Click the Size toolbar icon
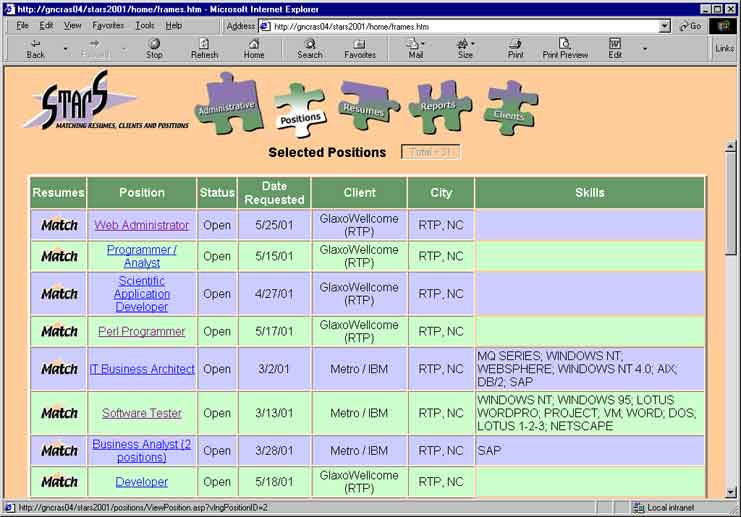The width and height of the screenshot is (741, 517). click(x=464, y=49)
